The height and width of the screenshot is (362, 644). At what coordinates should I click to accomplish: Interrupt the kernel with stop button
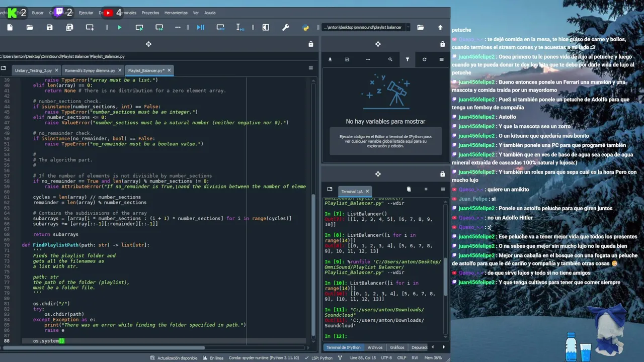coord(426,189)
